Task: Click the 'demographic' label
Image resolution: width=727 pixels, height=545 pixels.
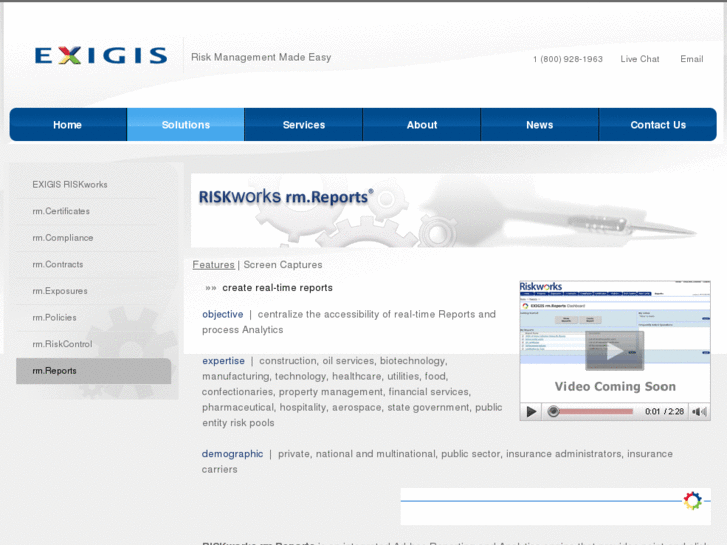Action: pyautogui.click(x=232, y=454)
